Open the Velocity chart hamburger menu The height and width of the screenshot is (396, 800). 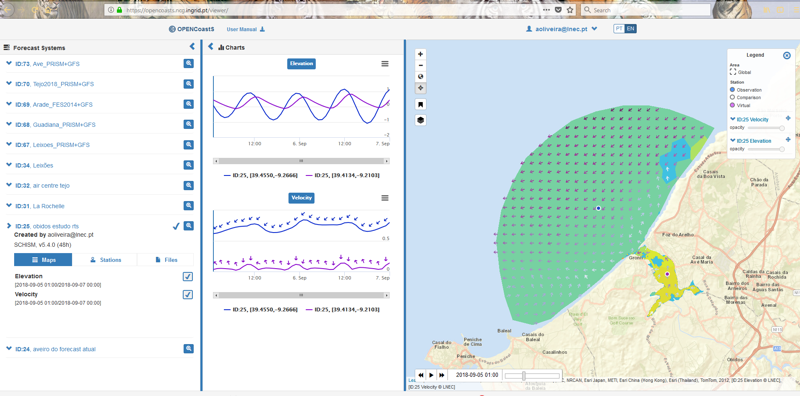pyautogui.click(x=385, y=198)
